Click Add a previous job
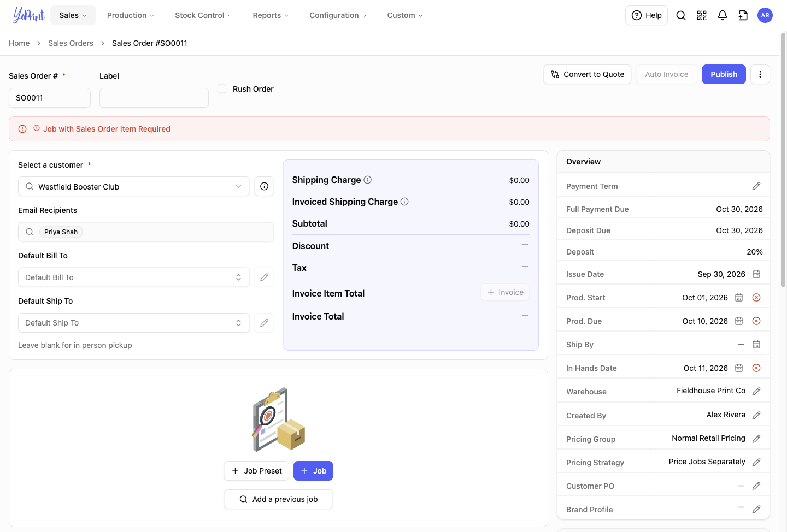This screenshot has width=787, height=532. click(x=278, y=499)
